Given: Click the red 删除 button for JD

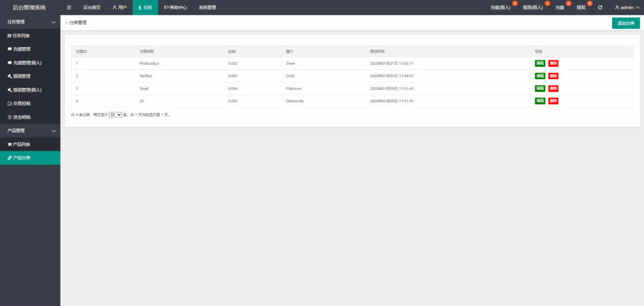Looking at the screenshot, I should pos(553,101).
